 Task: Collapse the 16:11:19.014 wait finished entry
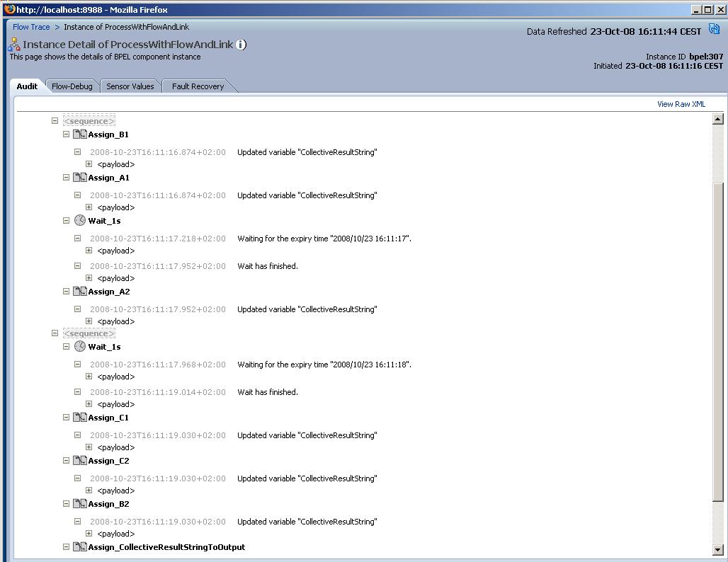tap(77, 391)
